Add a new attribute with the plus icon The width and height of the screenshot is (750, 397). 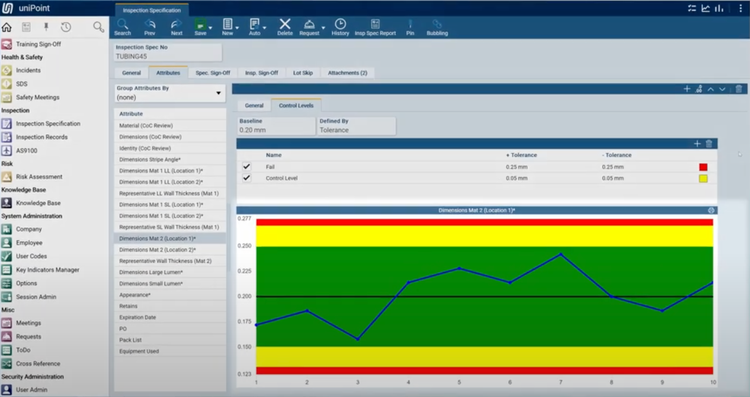click(x=687, y=89)
